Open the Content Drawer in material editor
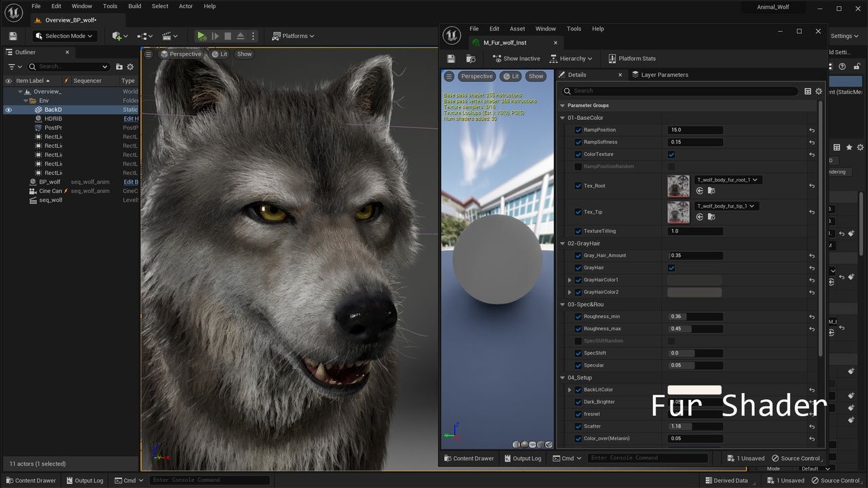This screenshot has width=868, height=488. (x=469, y=458)
